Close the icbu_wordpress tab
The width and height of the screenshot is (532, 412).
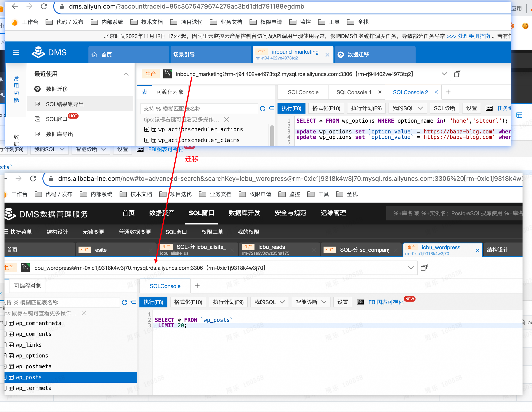coord(477,251)
